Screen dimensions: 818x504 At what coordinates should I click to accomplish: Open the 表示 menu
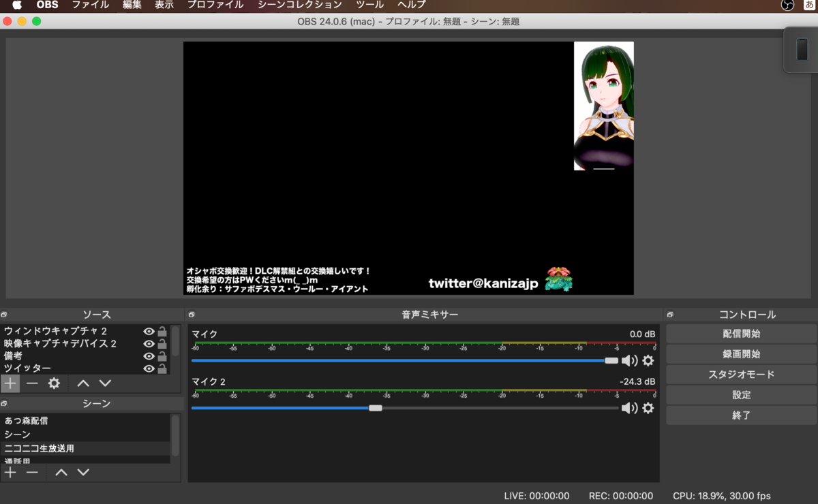pyautogui.click(x=164, y=5)
